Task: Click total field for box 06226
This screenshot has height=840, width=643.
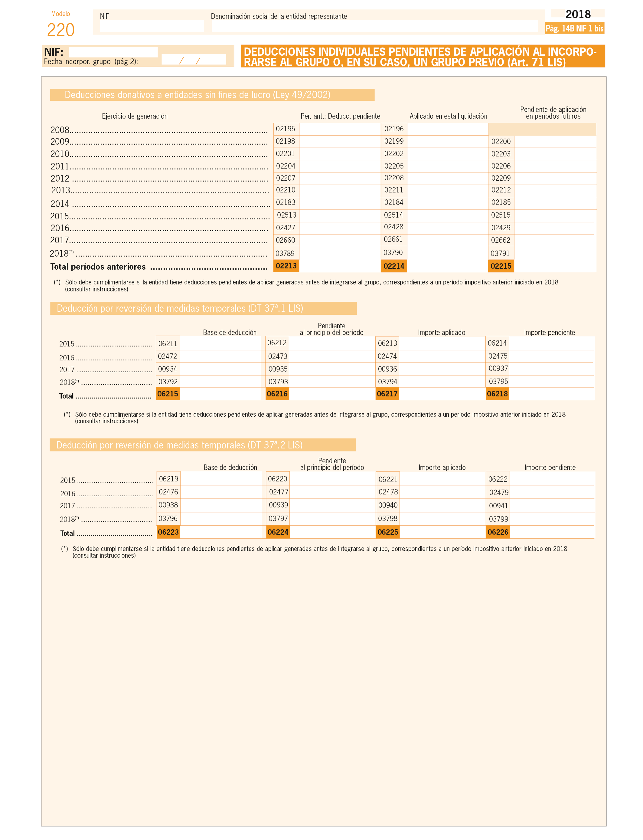Action: [552, 532]
